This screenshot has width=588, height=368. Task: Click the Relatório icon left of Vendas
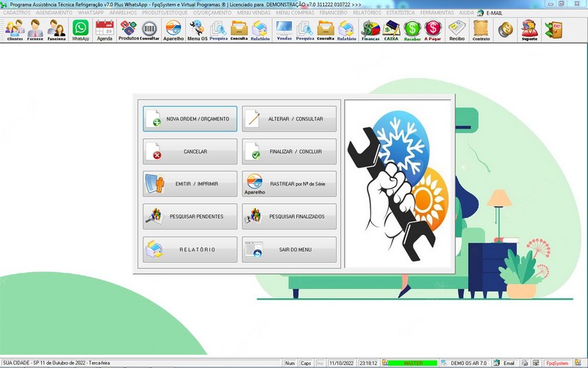260,30
